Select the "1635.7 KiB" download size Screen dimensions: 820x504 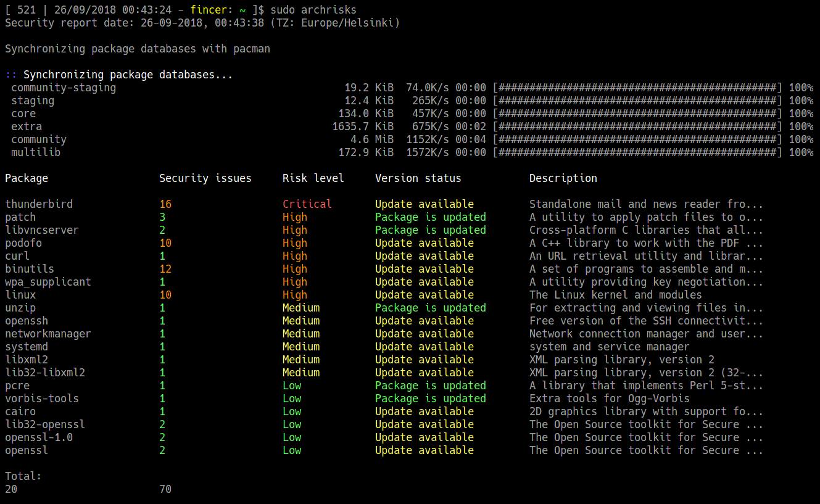(363, 126)
